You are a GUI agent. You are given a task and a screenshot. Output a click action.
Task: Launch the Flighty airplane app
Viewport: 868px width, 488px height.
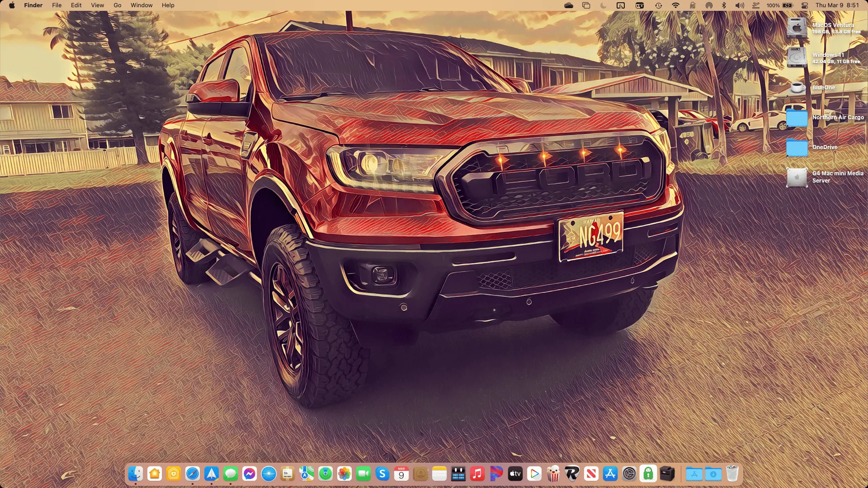pos(269,474)
